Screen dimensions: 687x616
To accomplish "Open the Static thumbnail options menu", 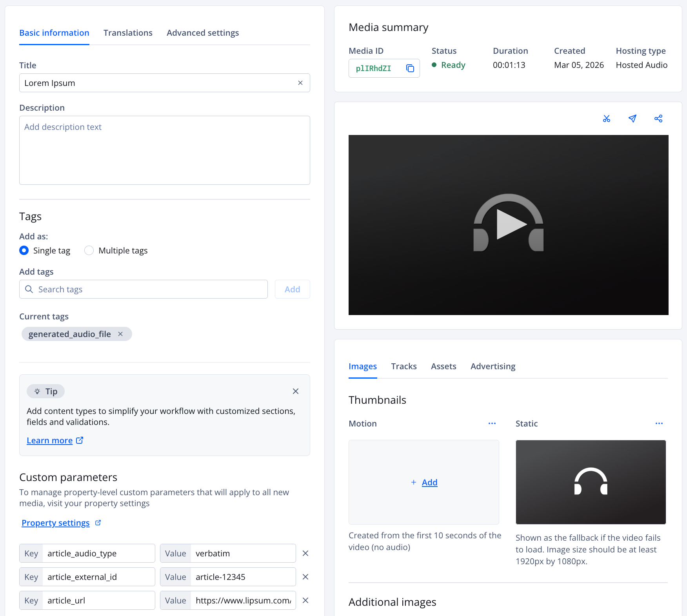I will [659, 423].
